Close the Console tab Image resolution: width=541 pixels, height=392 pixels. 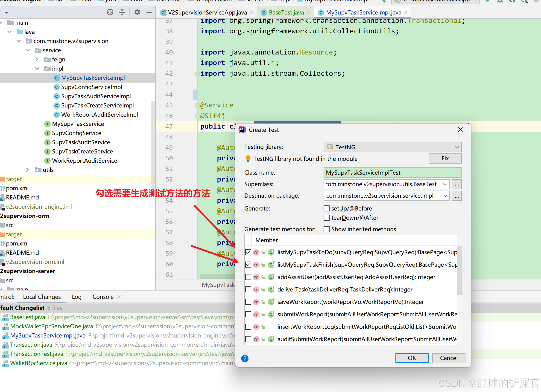click(x=119, y=297)
